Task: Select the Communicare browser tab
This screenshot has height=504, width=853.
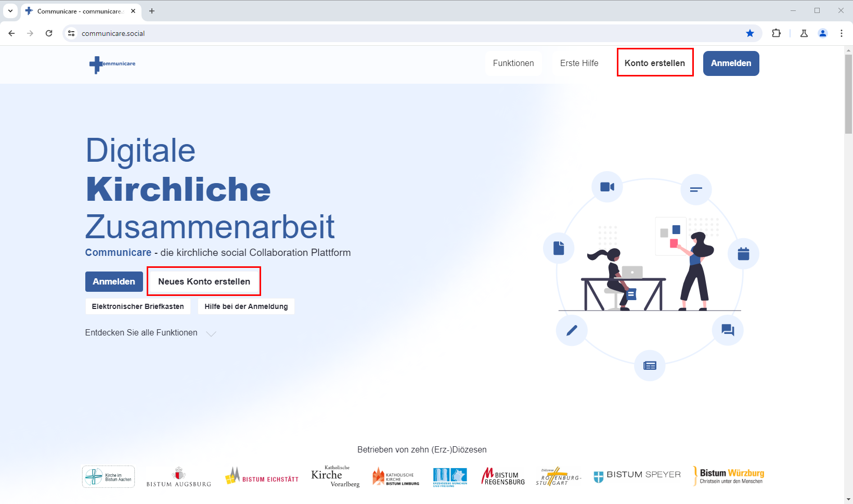Action: (x=81, y=11)
